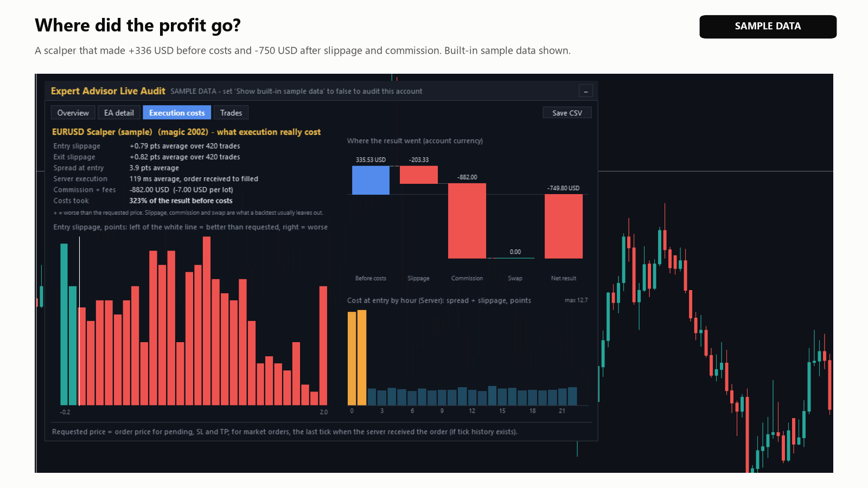Click the blue Before costs bar
The width and height of the screenshot is (868, 488).
(371, 180)
